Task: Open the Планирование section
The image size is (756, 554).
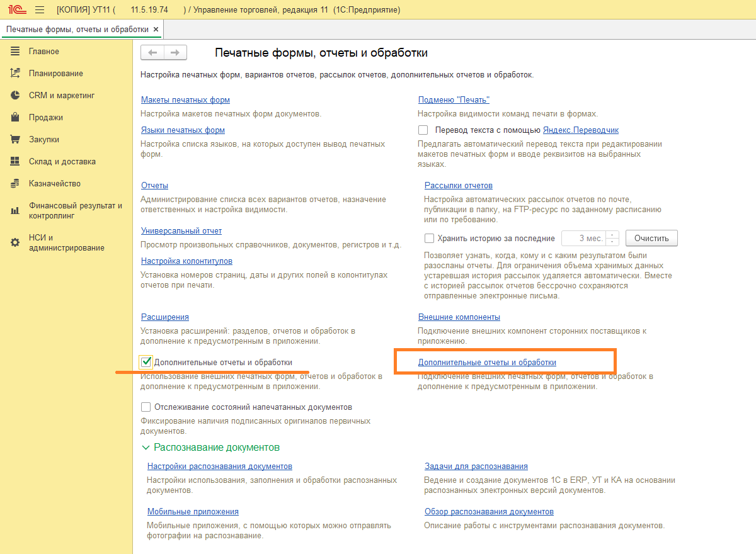Action: point(56,74)
